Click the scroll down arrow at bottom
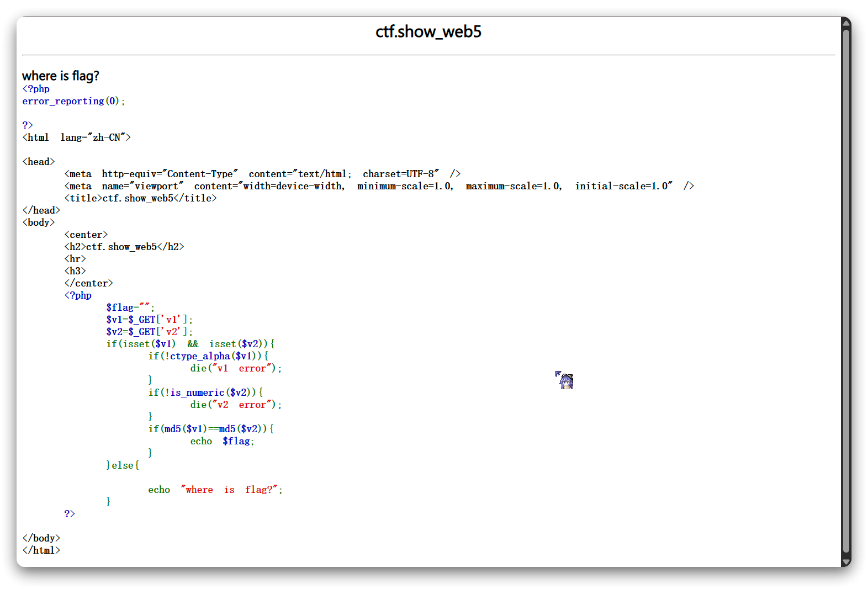Screen dimensions: 868x589 (x=845, y=561)
